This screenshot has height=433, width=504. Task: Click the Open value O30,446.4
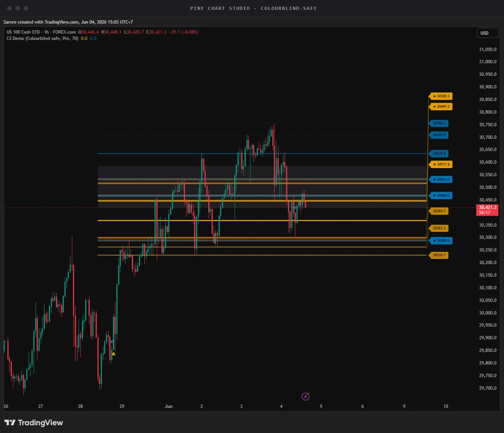89,32
